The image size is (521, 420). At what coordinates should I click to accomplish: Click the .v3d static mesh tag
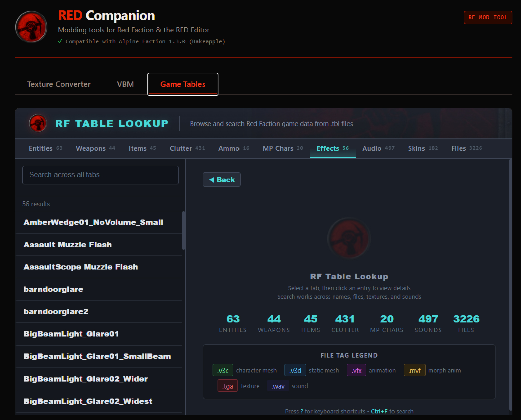(295, 370)
